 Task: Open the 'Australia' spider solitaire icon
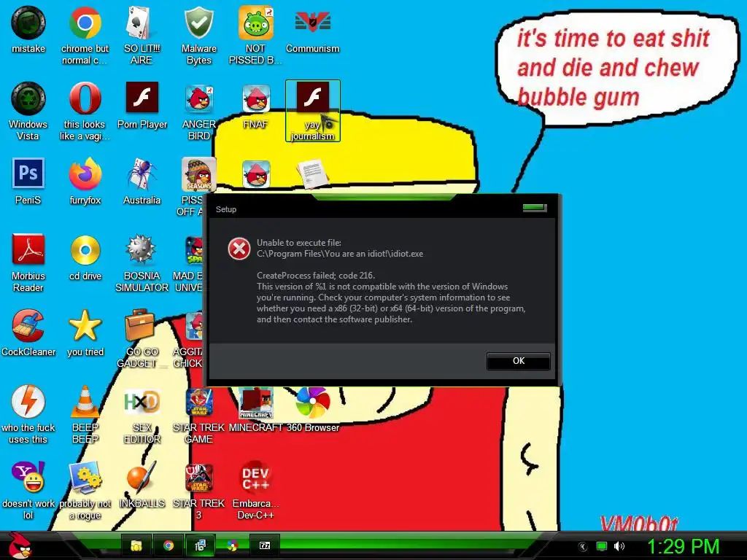pyautogui.click(x=142, y=182)
